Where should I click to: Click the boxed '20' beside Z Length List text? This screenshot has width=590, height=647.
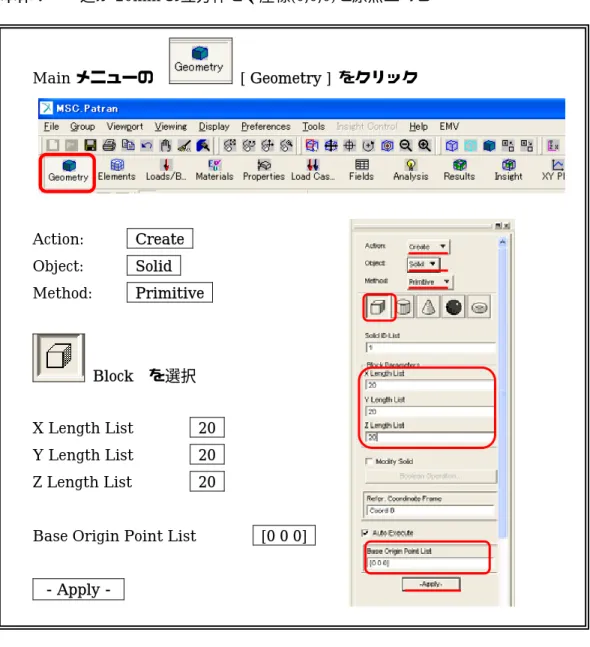[207, 482]
